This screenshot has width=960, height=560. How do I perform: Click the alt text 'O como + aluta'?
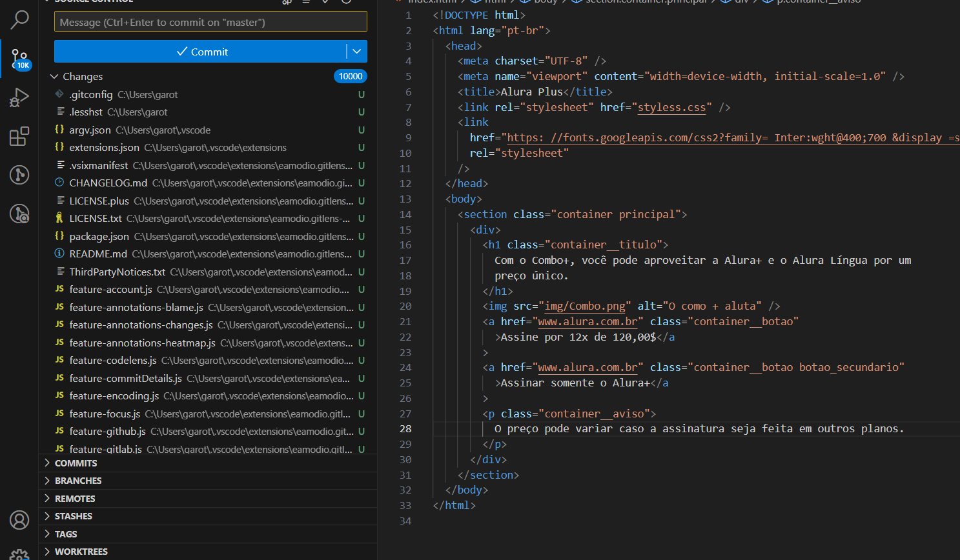coord(712,306)
